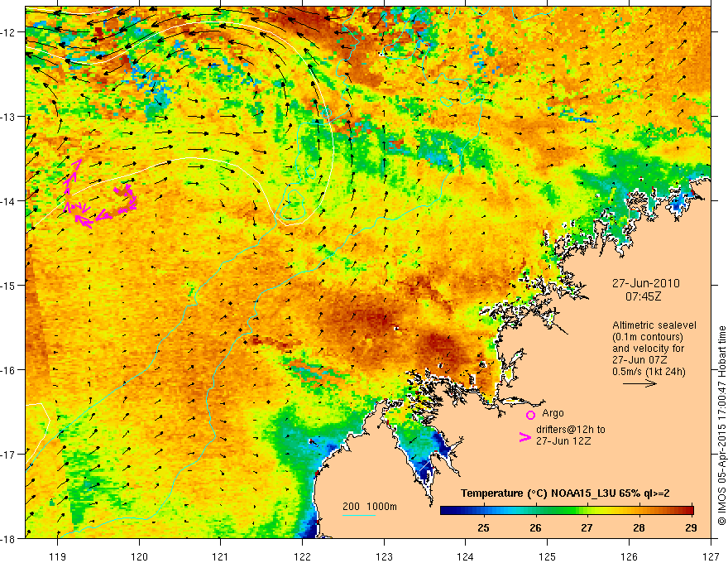Click the latitude axis label -18
Viewport: 728px width, 563px height.
click(8, 538)
